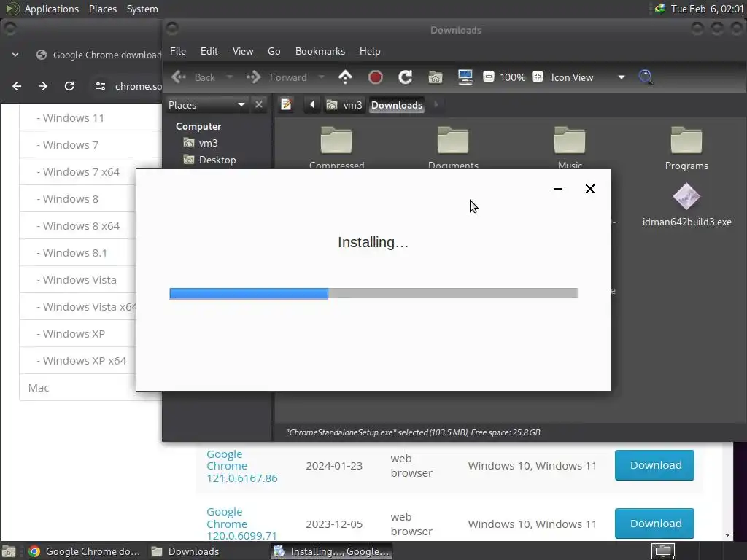Screen dimensions: 747x560
Task: Close the Places side pane
Action: (x=259, y=105)
